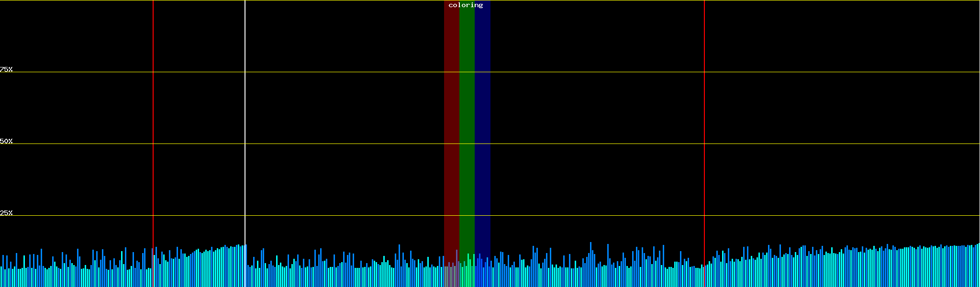Click the 25% axis label

(6, 213)
